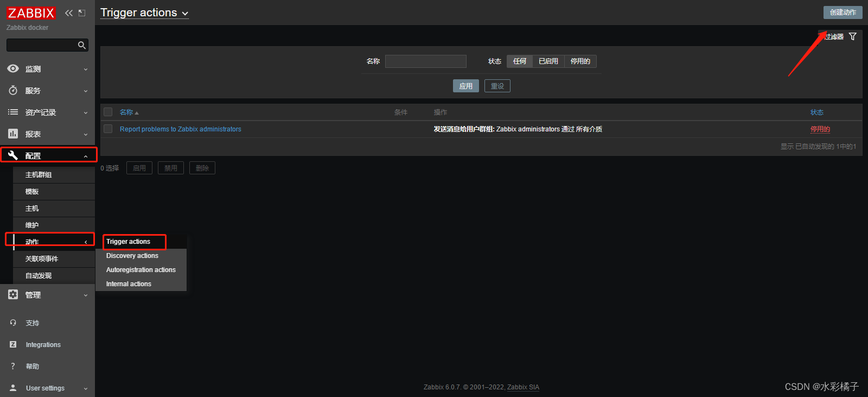The width and height of the screenshot is (868, 397).
Task: Click the 创建动作 button
Action: [x=843, y=12]
